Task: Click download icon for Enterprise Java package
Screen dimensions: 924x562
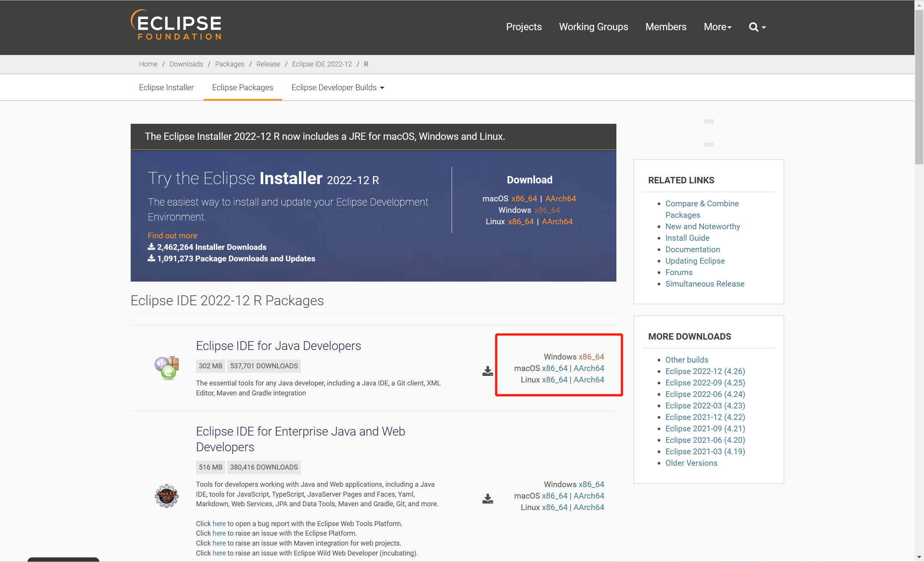Action: 487,499
